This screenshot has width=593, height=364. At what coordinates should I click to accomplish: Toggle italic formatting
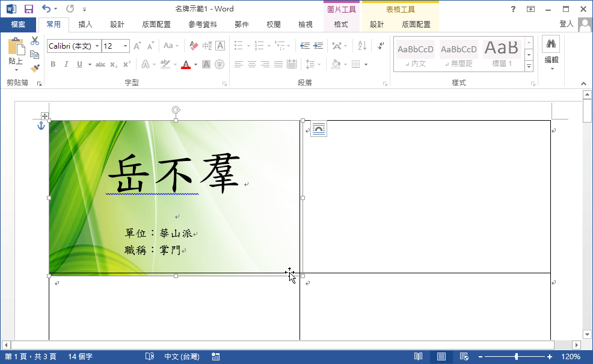coord(66,64)
